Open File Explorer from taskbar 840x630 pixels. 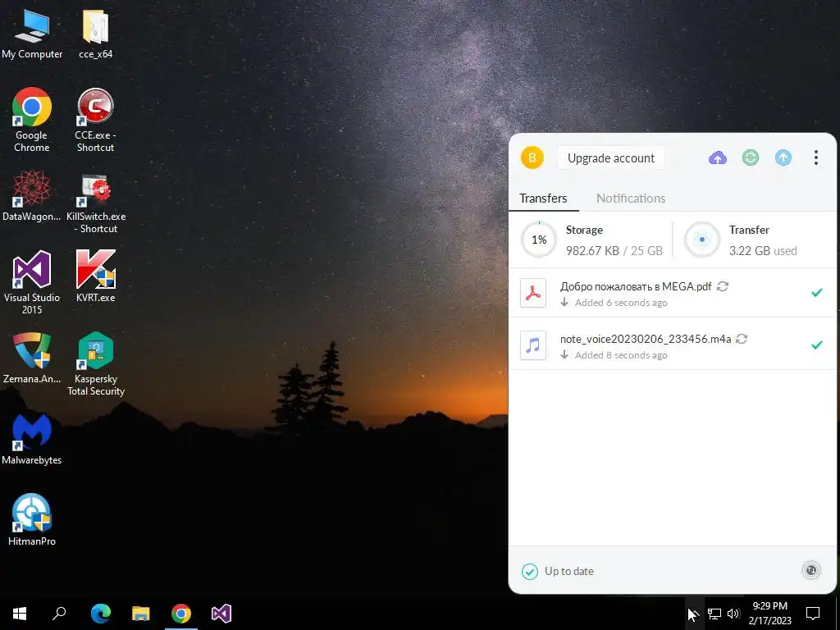[141, 614]
